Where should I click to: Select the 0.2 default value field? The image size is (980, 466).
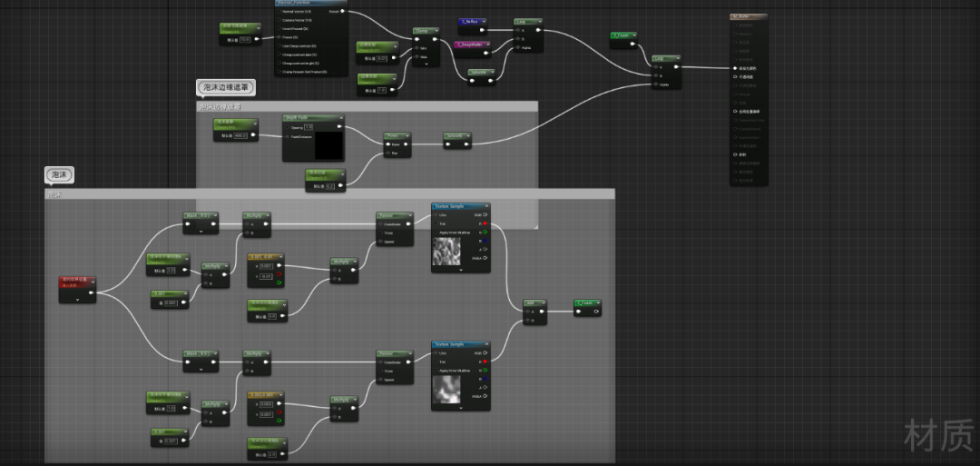330,186
